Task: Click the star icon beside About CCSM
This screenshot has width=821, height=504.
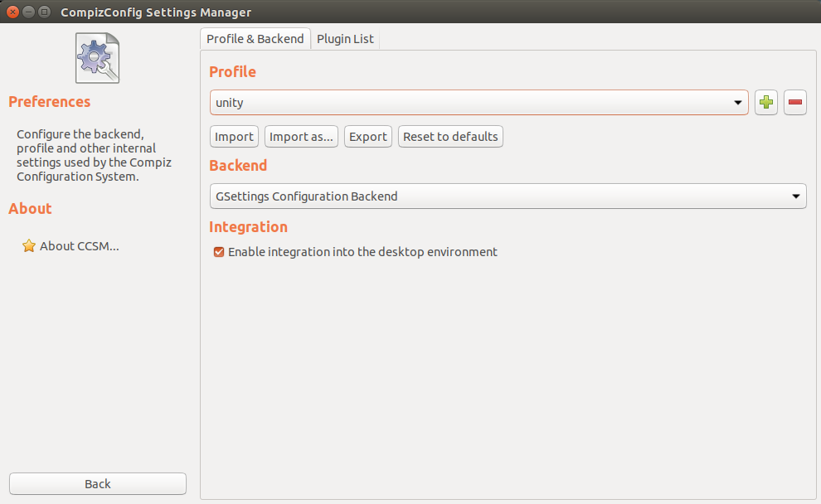Action: click(29, 246)
